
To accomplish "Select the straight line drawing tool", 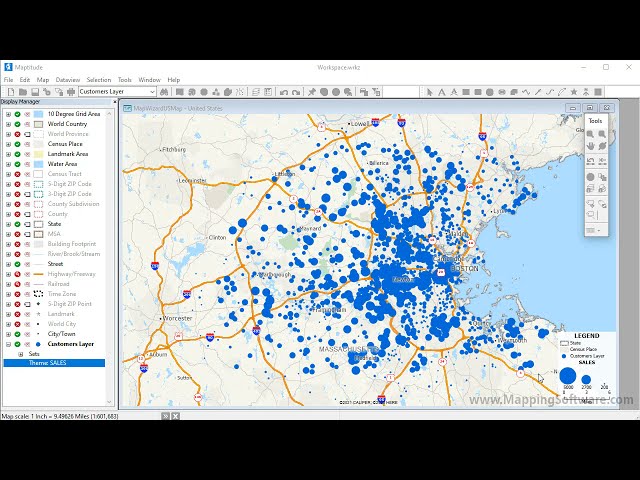I will [x=538, y=92].
